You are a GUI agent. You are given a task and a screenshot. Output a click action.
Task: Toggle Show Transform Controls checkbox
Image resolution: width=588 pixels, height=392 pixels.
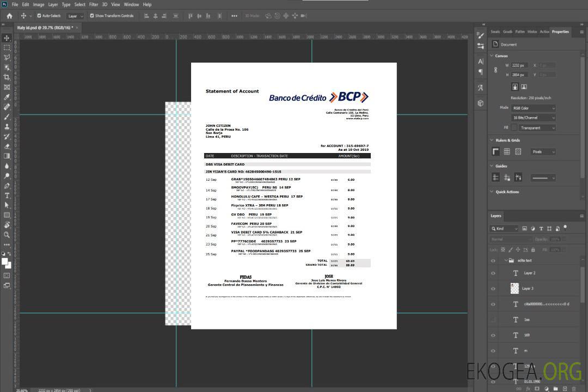click(92, 16)
